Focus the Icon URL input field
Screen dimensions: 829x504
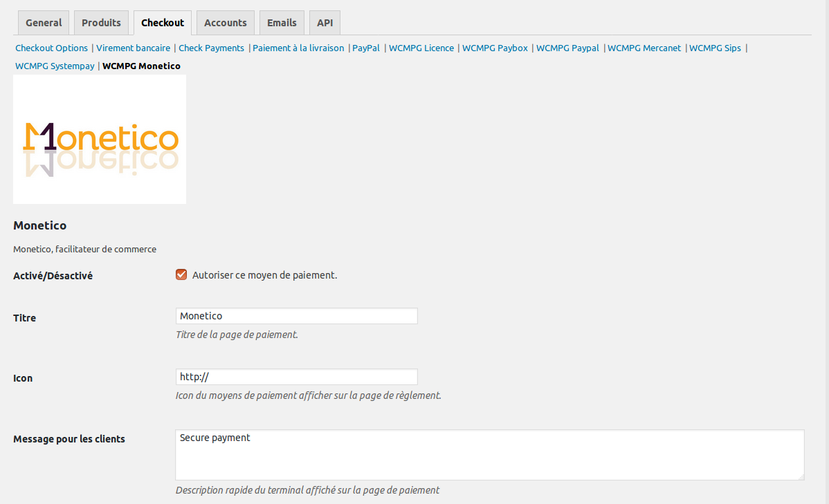pos(297,377)
